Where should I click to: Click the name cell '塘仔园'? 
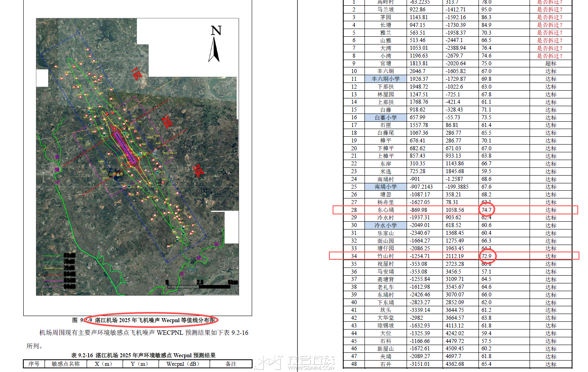385,248
